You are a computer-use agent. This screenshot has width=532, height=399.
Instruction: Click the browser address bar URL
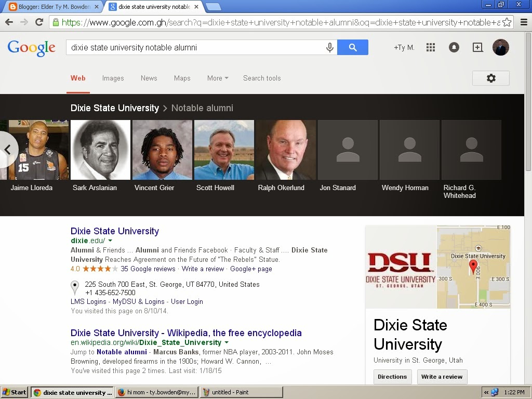(x=281, y=22)
